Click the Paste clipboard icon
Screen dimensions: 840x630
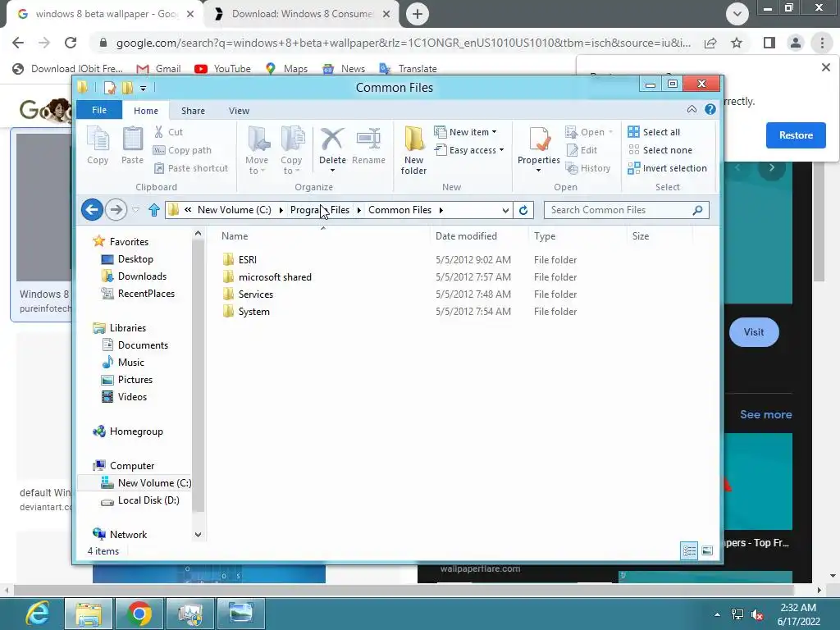[132, 144]
